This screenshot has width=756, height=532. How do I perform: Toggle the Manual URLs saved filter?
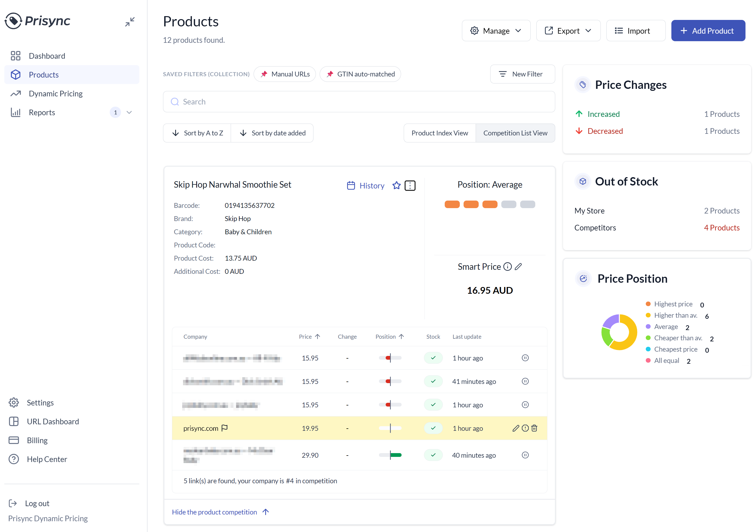point(285,74)
